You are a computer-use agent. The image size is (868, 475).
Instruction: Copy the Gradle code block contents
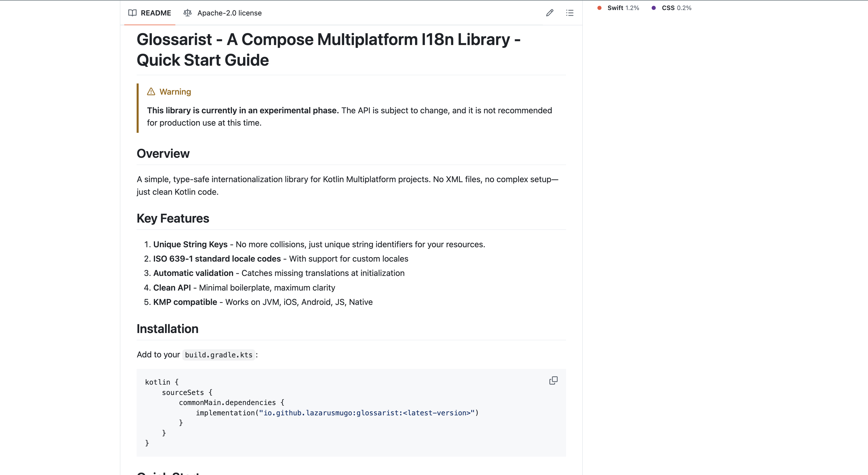[x=553, y=380]
